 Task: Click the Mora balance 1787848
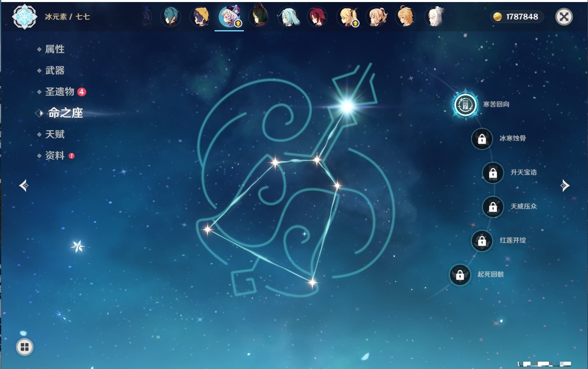[522, 17]
